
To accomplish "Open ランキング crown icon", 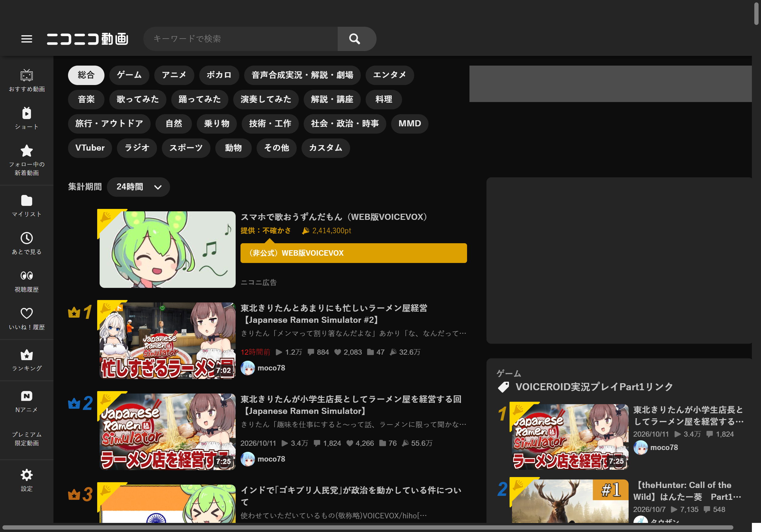I will 26,355.
